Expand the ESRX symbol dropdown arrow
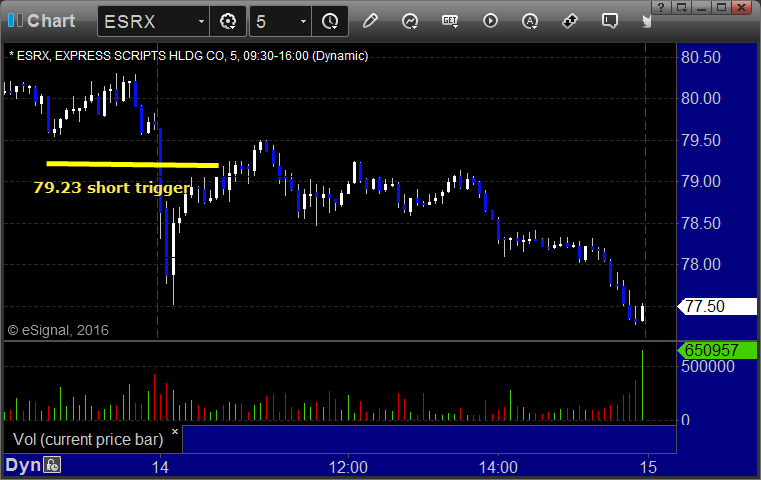This screenshot has width=761, height=480. click(201, 21)
